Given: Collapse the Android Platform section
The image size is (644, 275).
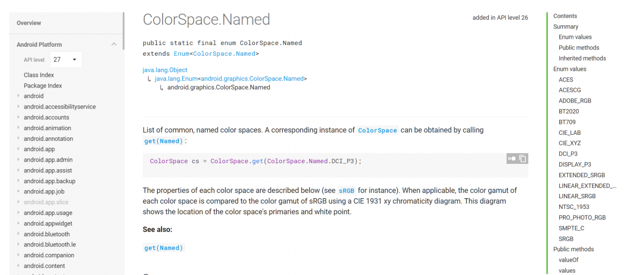Looking at the screenshot, I should (114, 45).
